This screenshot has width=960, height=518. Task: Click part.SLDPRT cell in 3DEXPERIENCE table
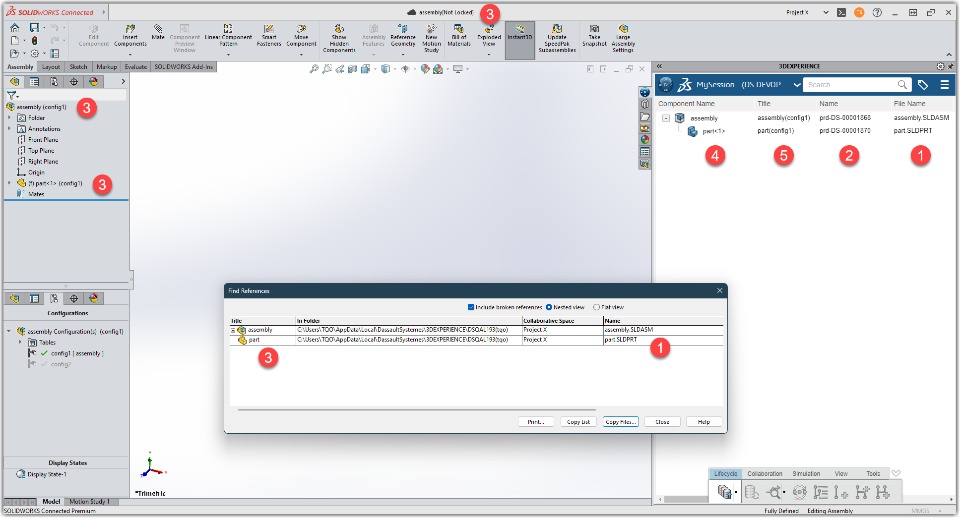(x=912, y=130)
